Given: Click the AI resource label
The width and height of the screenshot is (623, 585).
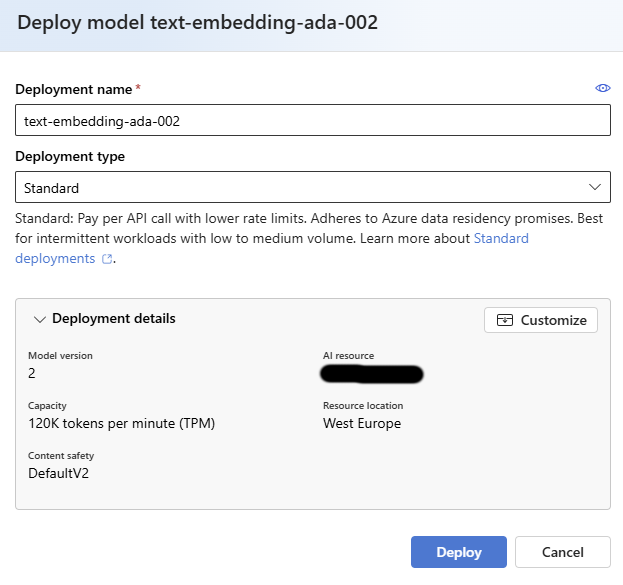Looking at the screenshot, I should (x=348, y=356).
